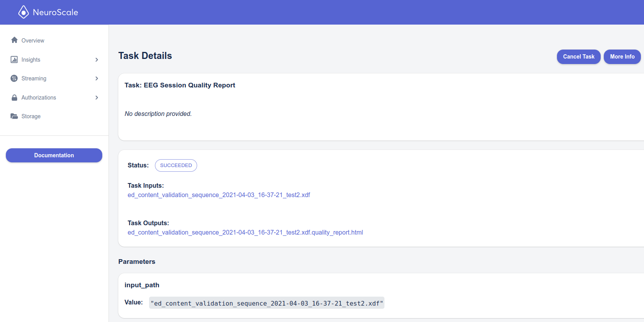Screen dimensions: 644x322
Task: Click the Streaming sidebar icon
Action: pyautogui.click(x=14, y=78)
